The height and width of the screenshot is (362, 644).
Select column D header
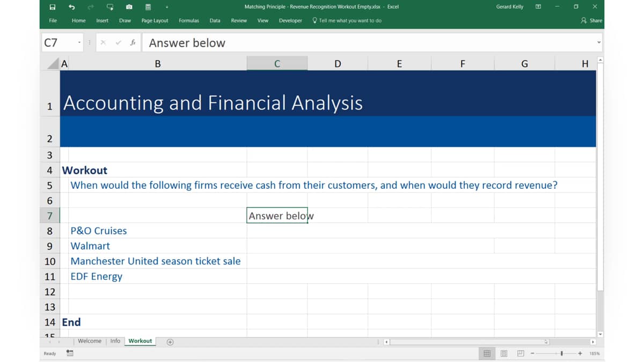338,64
